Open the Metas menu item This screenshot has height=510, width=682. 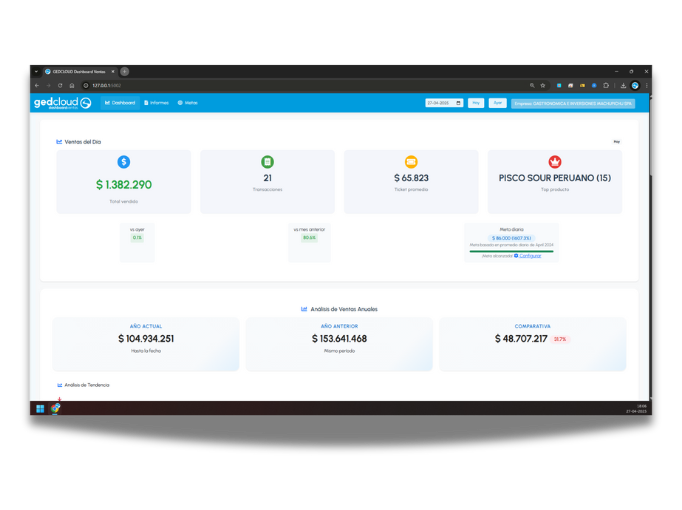(x=187, y=103)
